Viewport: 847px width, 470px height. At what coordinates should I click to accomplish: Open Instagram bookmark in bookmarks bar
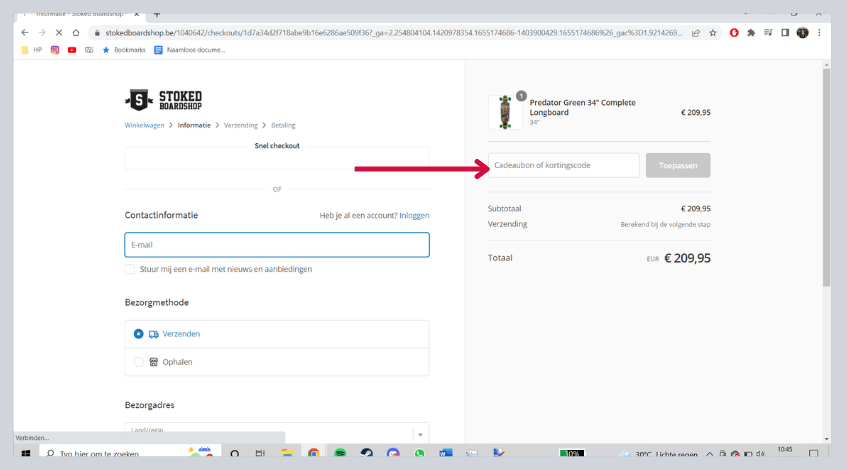point(55,49)
